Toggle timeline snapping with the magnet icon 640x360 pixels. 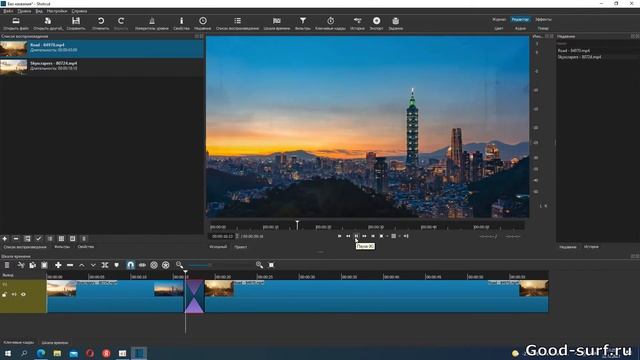click(130, 265)
